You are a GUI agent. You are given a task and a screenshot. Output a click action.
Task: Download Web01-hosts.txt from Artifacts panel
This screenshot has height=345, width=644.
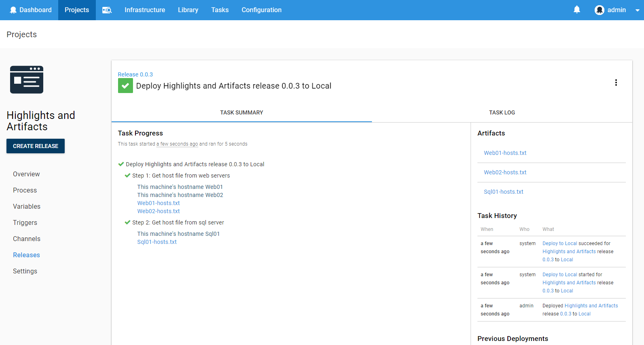tap(505, 153)
